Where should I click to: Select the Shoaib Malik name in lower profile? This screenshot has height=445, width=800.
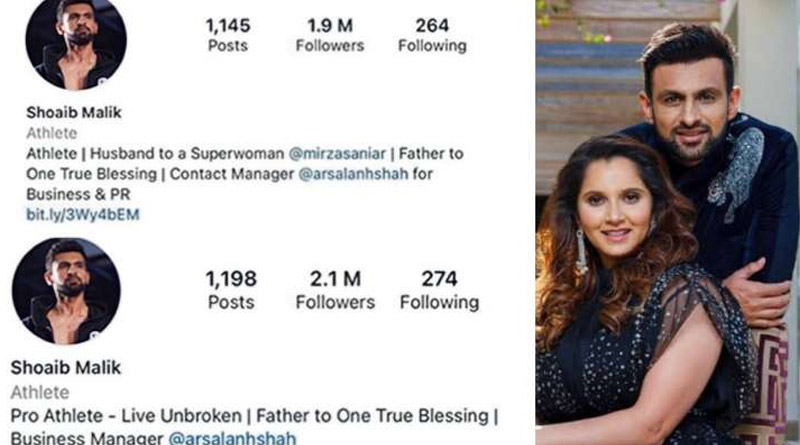click(66, 367)
